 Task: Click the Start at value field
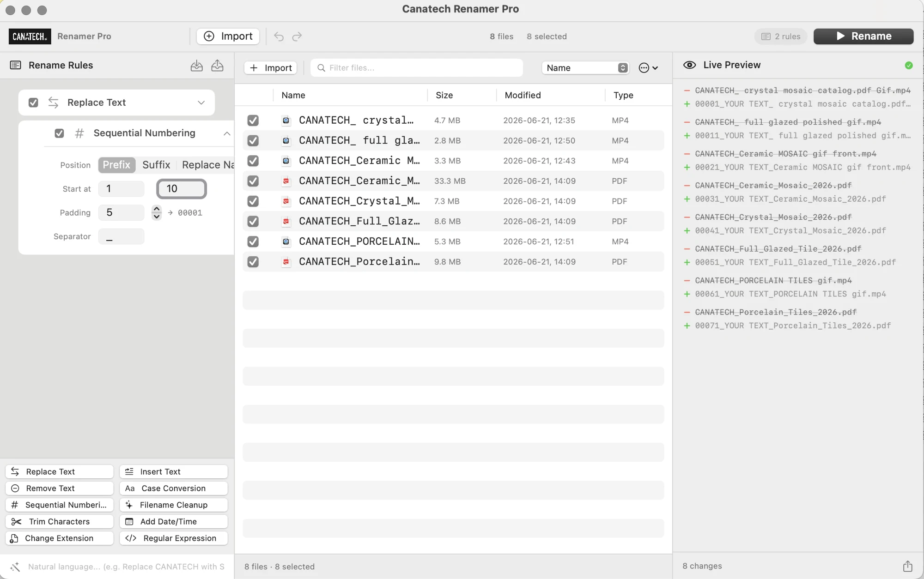[121, 189]
